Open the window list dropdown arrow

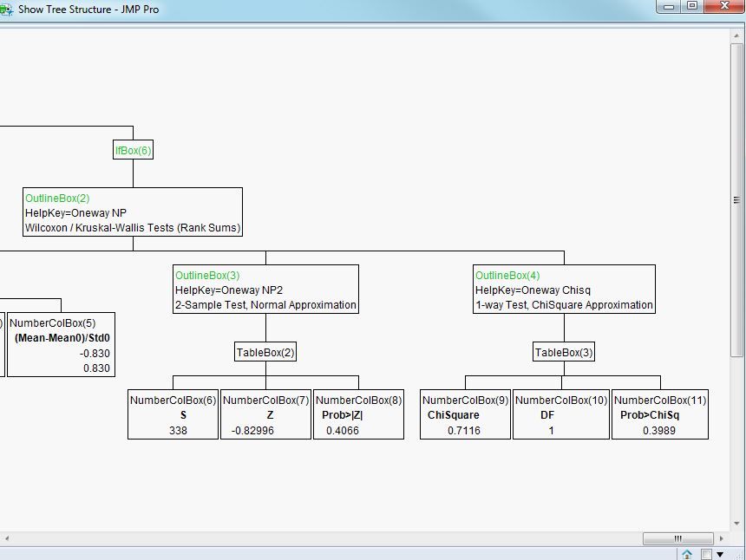click(720, 554)
